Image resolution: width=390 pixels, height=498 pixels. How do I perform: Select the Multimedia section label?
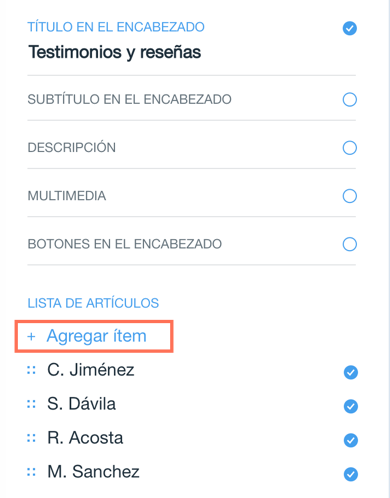click(x=67, y=196)
